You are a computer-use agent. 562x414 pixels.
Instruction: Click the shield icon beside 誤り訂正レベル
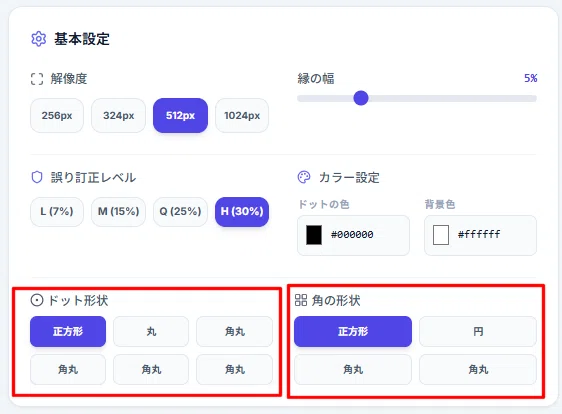click(37, 177)
